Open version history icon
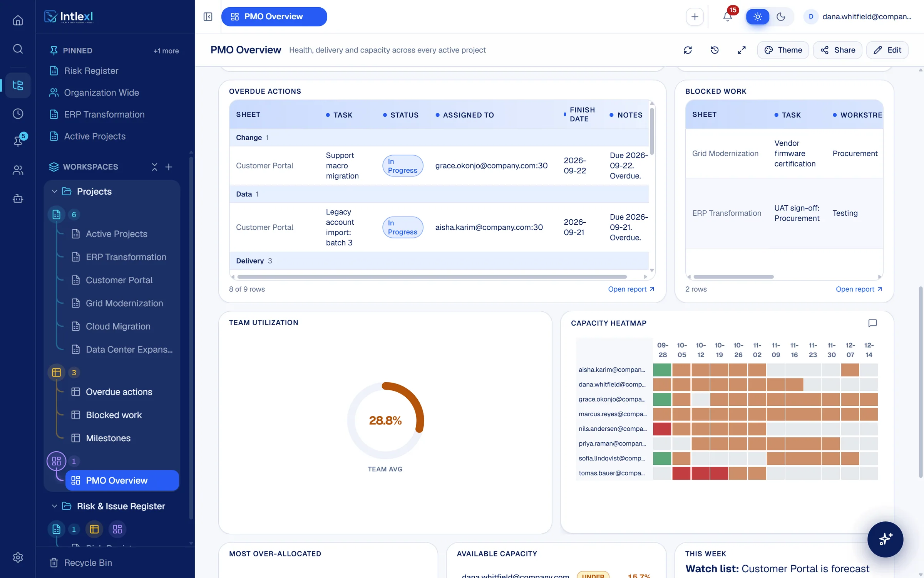This screenshot has height=578, width=924. [x=715, y=50]
